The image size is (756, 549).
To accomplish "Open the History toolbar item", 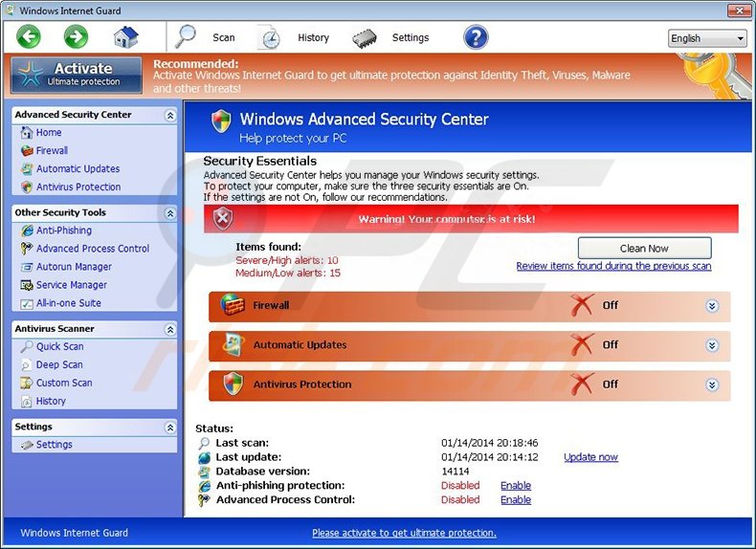I will [313, 37].
